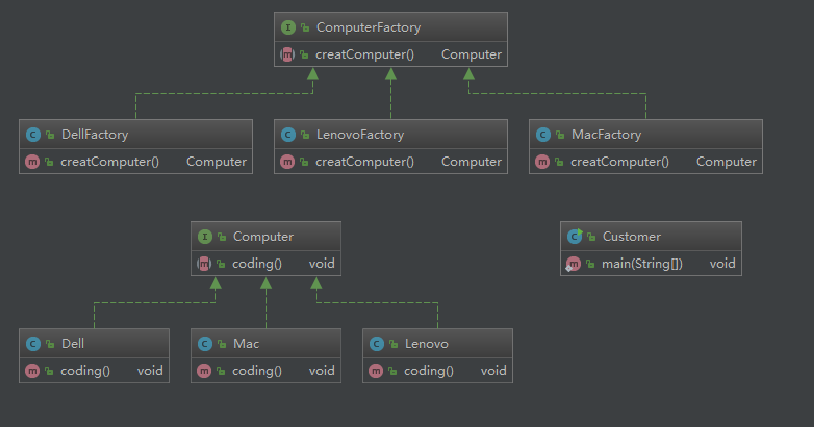Image resolution: width=814 pixels, height=427 pixels.
Task: Click Computer return type in ComputerFactory node
Action: click(x=471, y=54)
